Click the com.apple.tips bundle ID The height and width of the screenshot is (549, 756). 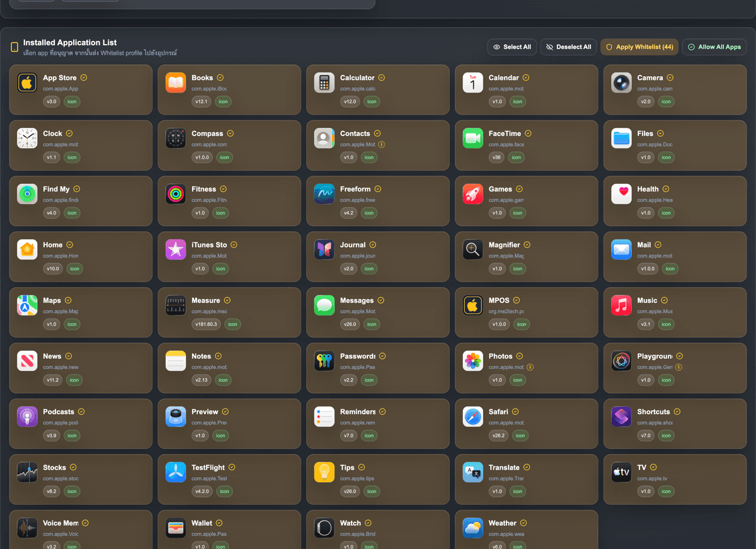(357, 478)
